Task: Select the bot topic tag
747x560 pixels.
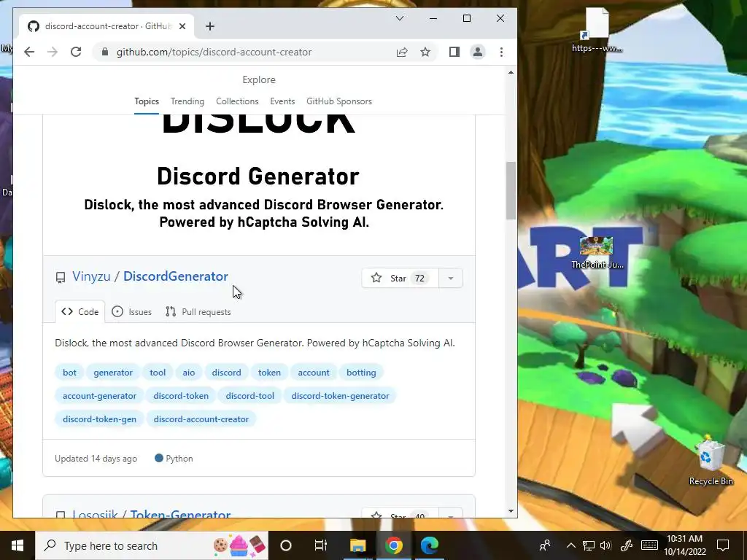Action: coord(69,373)
